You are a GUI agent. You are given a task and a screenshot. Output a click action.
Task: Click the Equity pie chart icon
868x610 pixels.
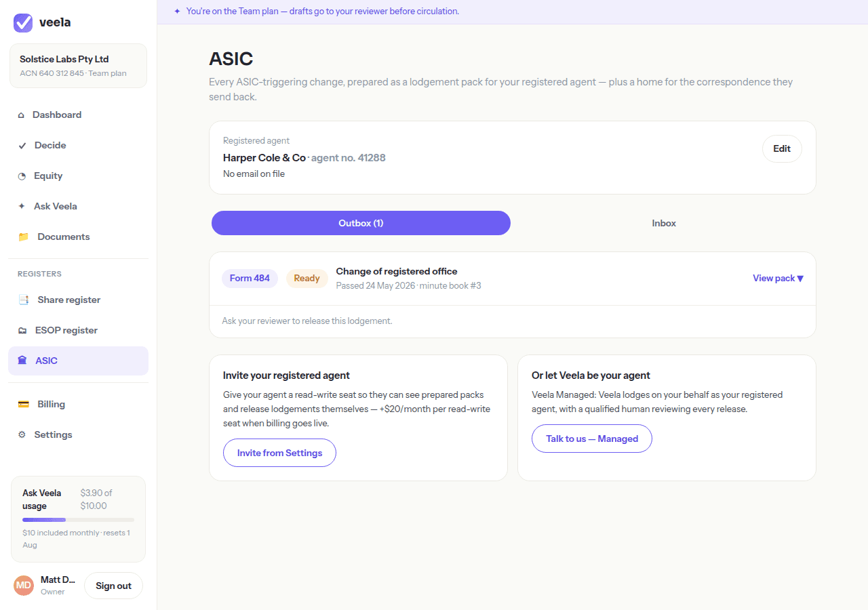coord(22,176)
